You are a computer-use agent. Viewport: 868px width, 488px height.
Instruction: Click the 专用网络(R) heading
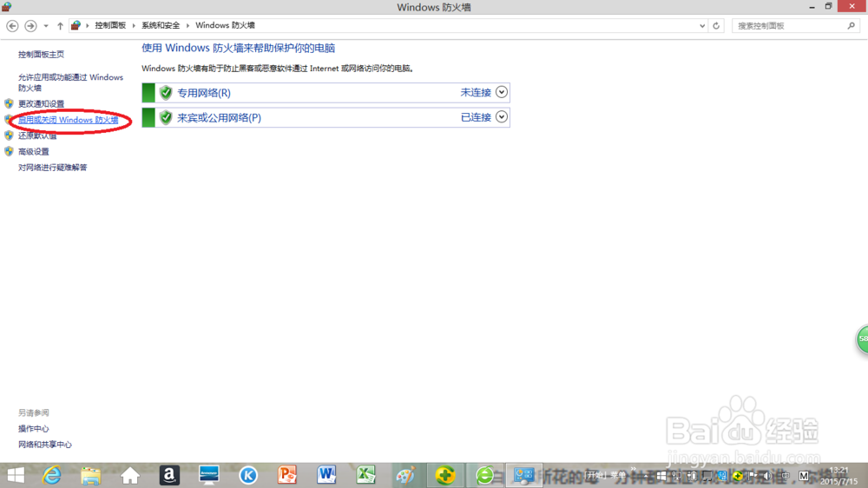204,93
